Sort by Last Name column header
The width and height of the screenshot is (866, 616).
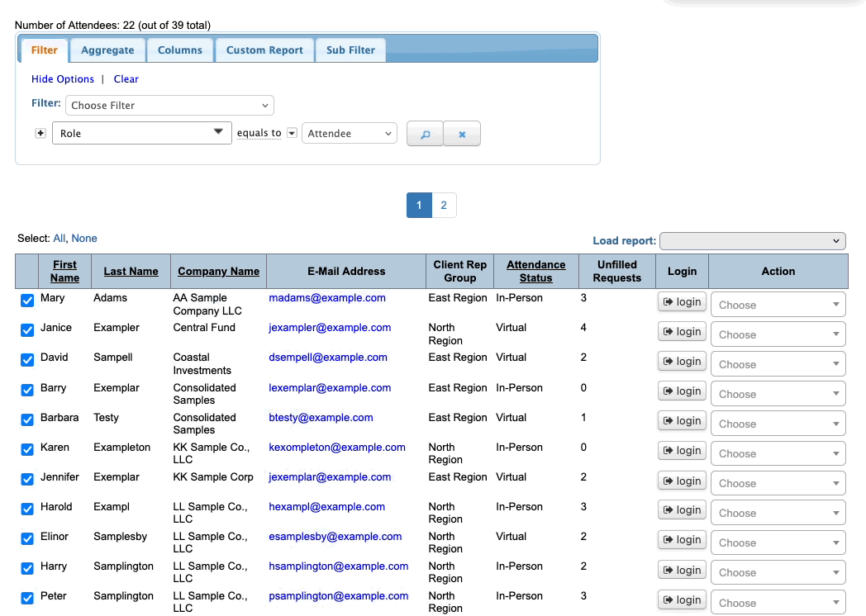[131, 272]
